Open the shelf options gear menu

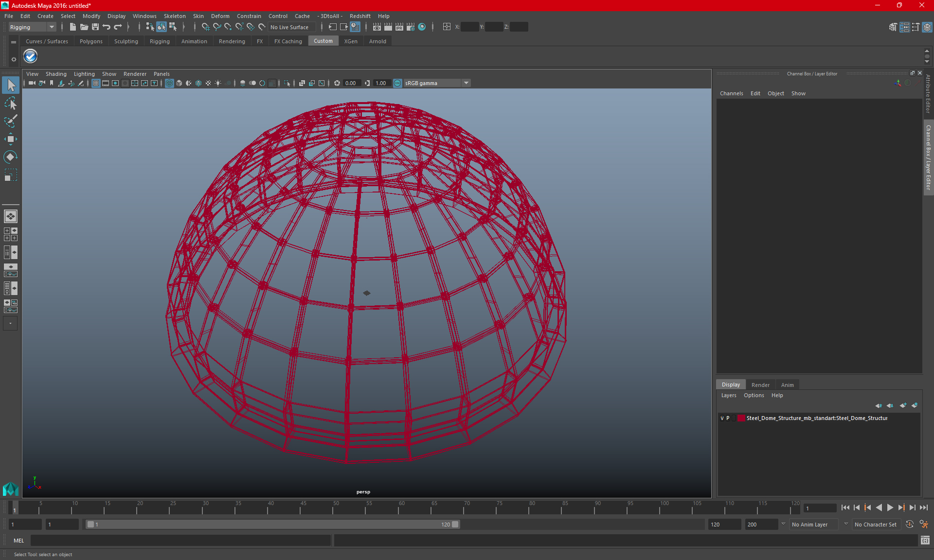coord(14,59)
